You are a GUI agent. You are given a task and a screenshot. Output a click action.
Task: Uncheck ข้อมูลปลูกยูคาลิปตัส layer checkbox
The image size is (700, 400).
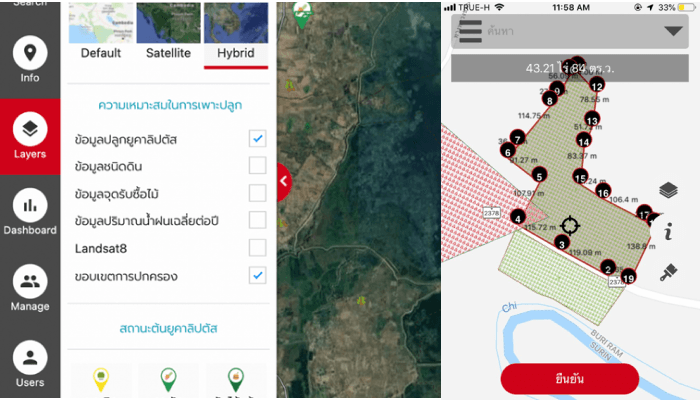[257, 138]
